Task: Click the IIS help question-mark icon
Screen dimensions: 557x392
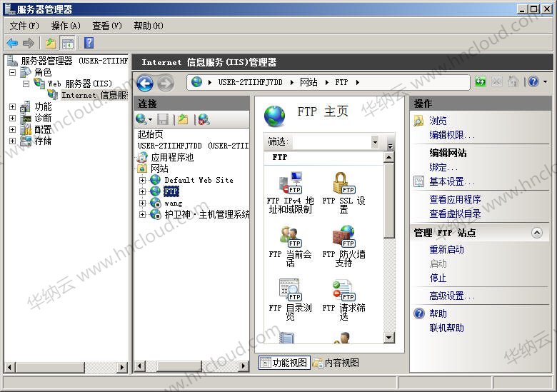Action: [533, 82]
